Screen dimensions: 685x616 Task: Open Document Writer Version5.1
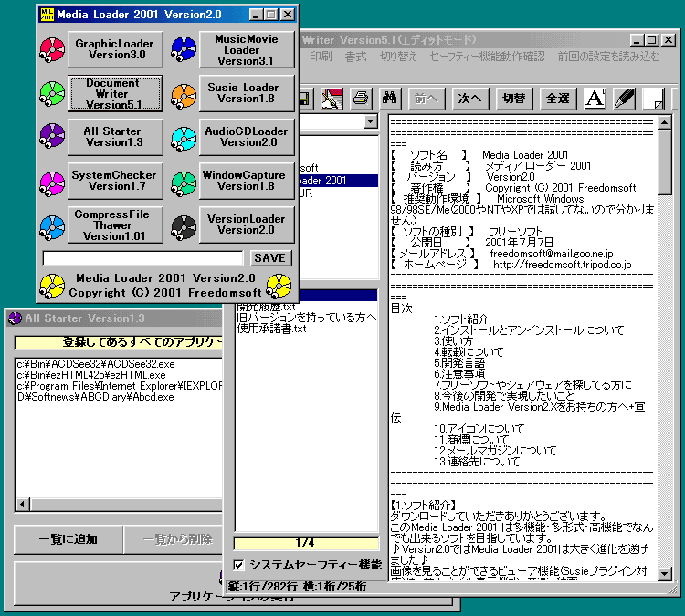115,93
